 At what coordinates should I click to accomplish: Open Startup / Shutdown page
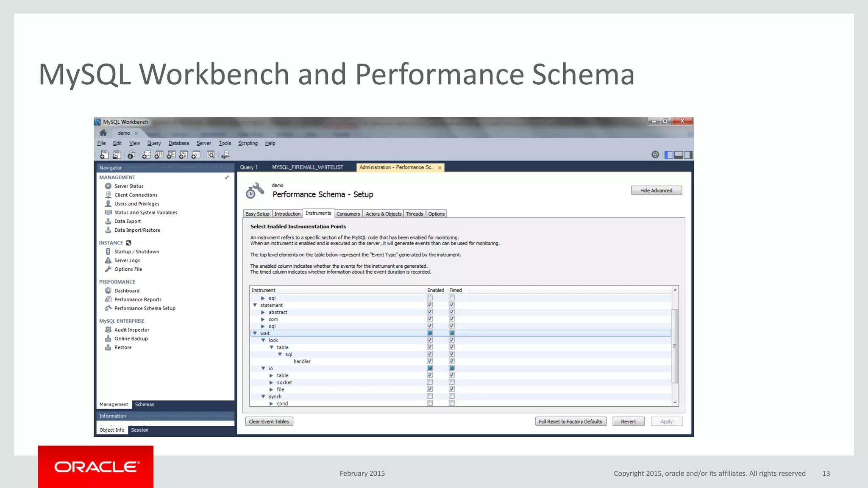(136, 252)
